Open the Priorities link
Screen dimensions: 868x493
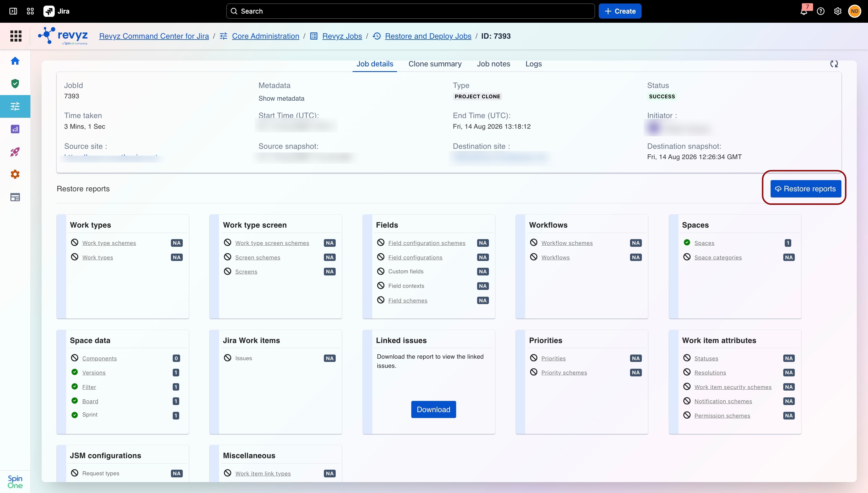tap(554, 358)
